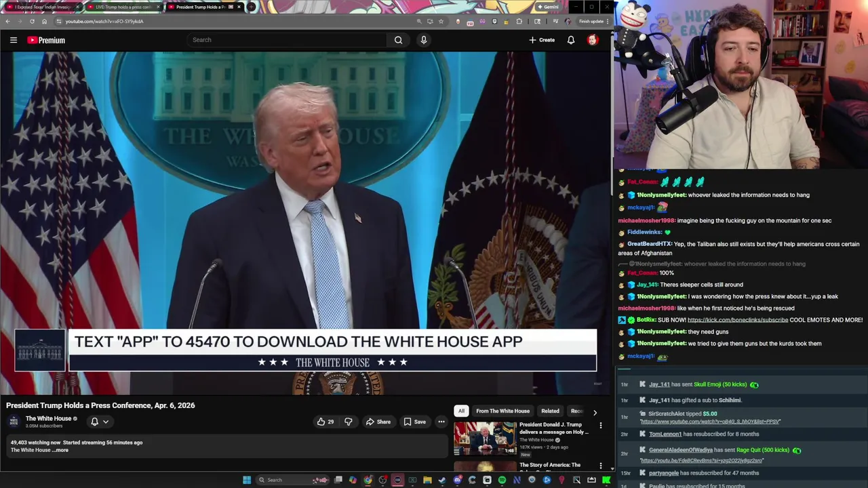This screenshot has width=868, height=488.
Task: Activate voice search microphone icon
Action: pos(424,40)
